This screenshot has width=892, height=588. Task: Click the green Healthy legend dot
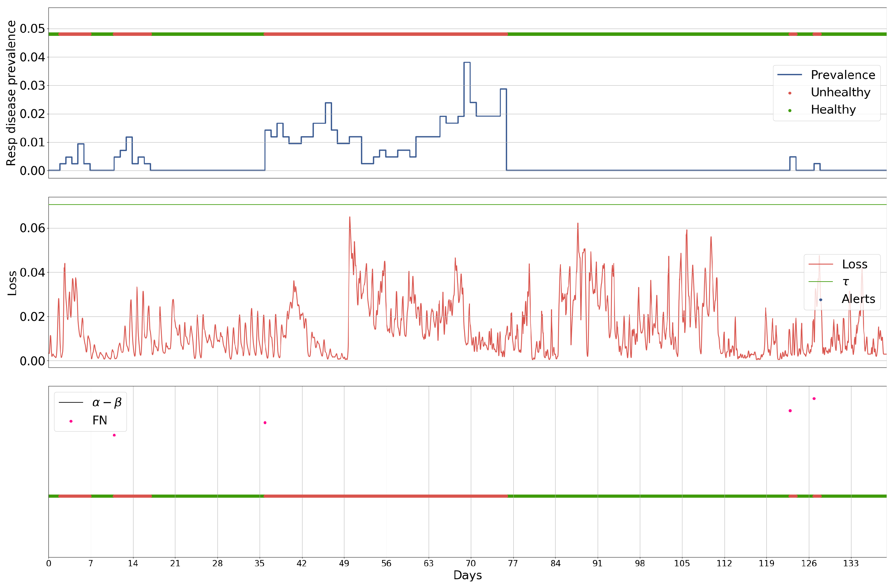(x=790, y=111)
